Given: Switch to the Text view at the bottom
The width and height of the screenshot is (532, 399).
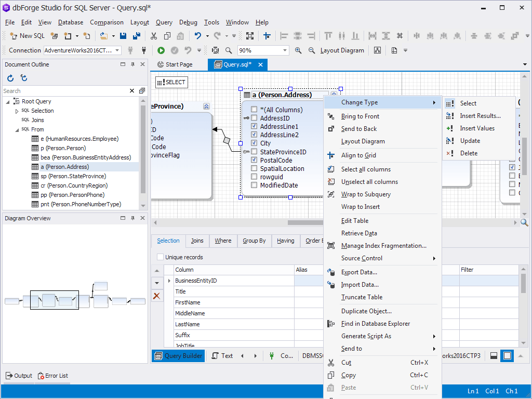Looking at the screenshot, I should click(x=227, y=355).
